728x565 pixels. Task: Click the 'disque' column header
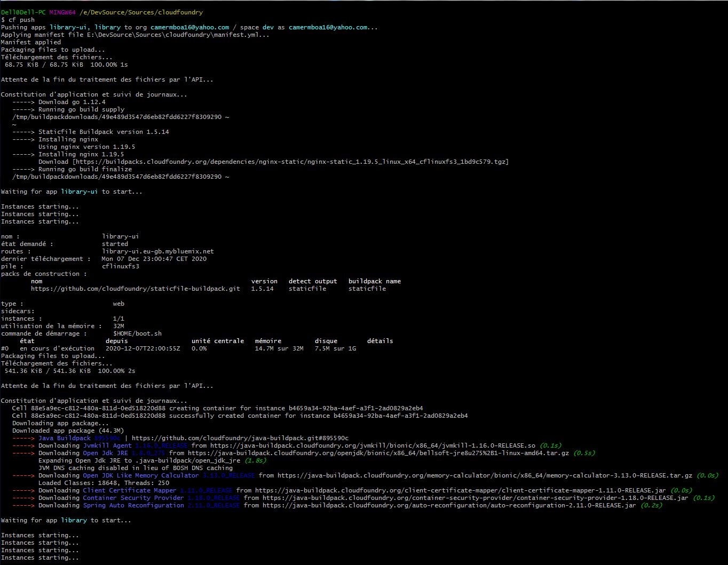click(326, 341)
